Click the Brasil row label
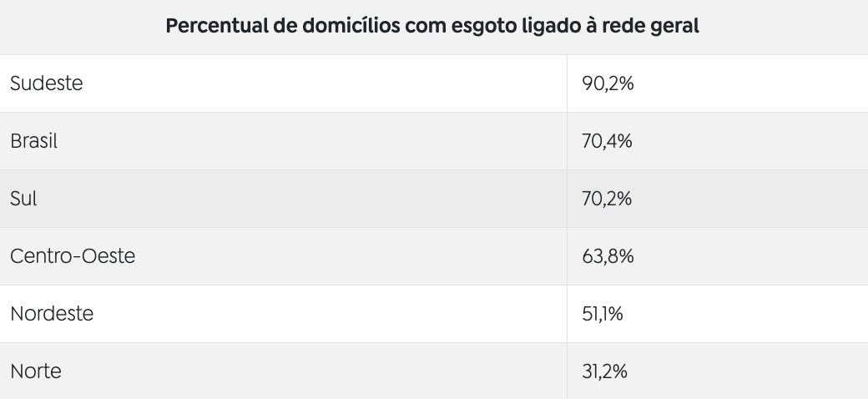868x399 pixels. click(x=33, y=141)
